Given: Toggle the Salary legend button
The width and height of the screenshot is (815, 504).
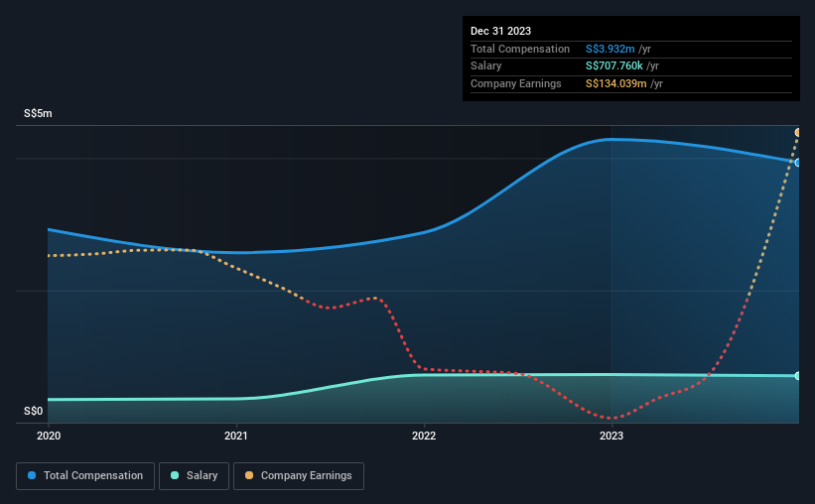Looking at the screenshot, I should point(194,476).
